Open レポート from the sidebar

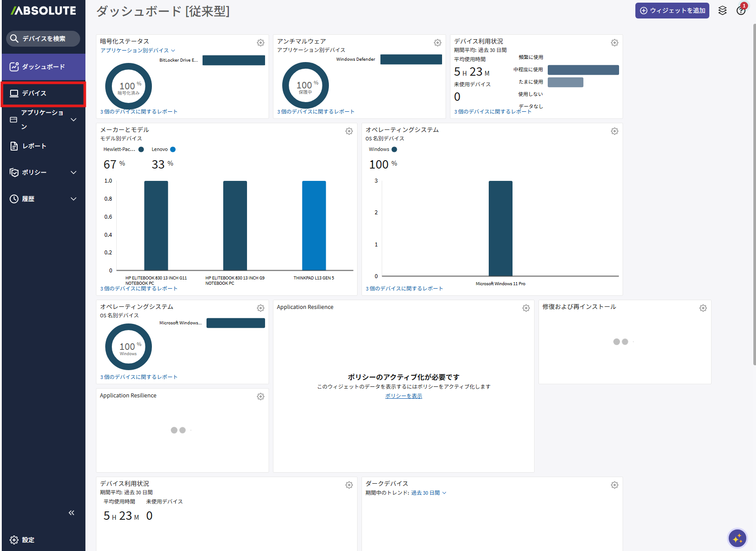(x=34, y=146)
